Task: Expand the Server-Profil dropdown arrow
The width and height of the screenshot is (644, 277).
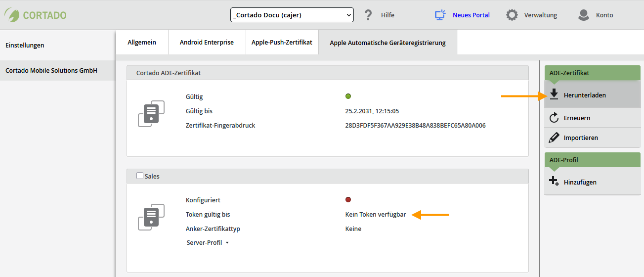Action: point(227,243)
